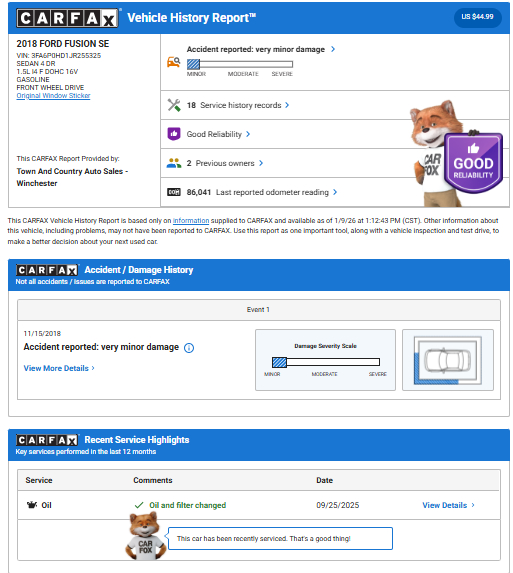Click the Damage Severity Scale bar

pyautogui.click(x=326, y=362)
